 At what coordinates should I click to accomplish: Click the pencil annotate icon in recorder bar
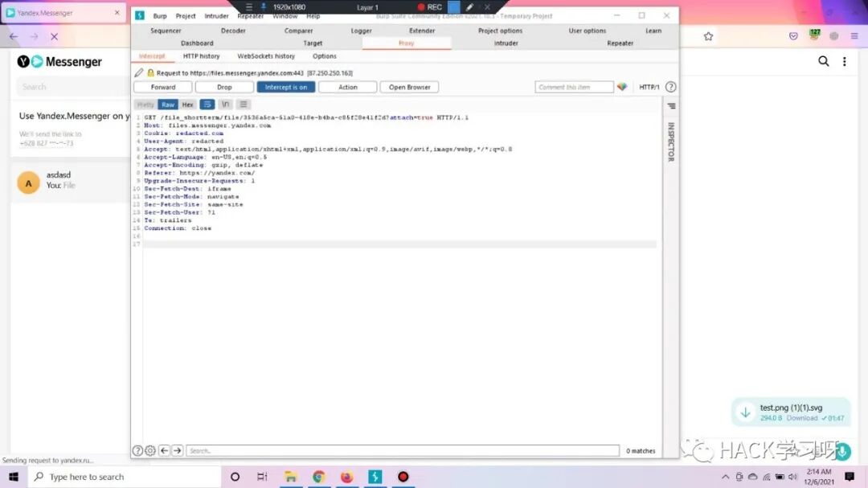pos(469,7)
